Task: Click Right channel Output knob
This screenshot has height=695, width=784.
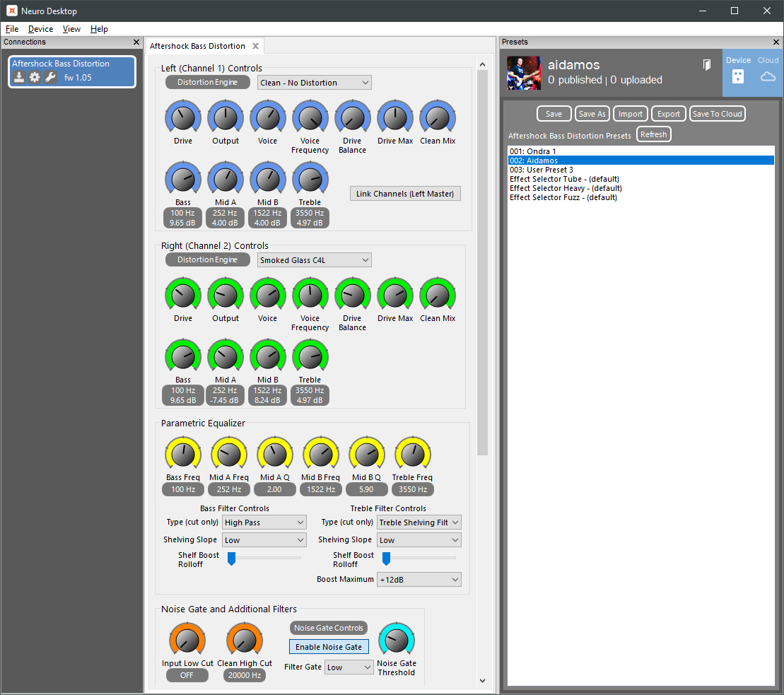Action: pyautogui.click(x=226, y=296)
